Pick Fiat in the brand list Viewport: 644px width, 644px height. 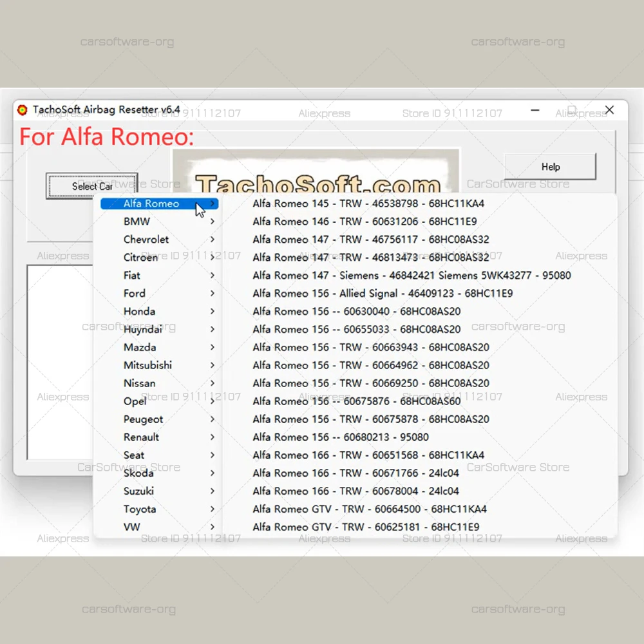coord(159,276)
